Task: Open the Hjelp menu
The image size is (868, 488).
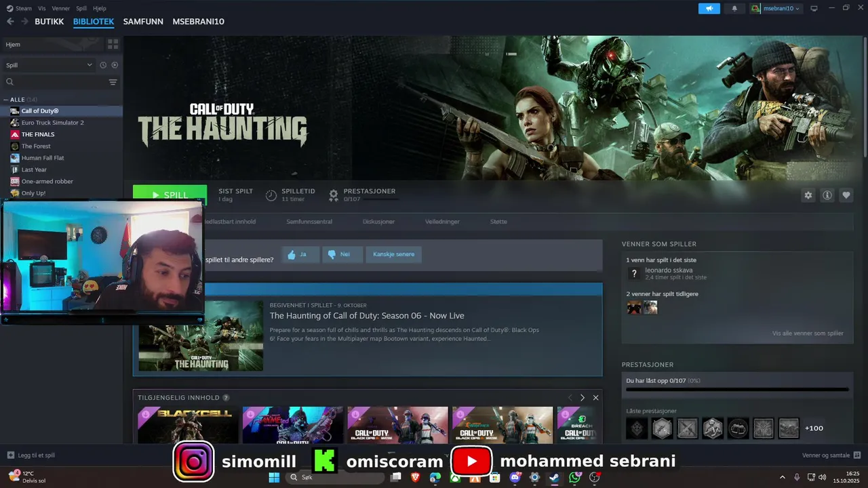Action: point(100,8)
